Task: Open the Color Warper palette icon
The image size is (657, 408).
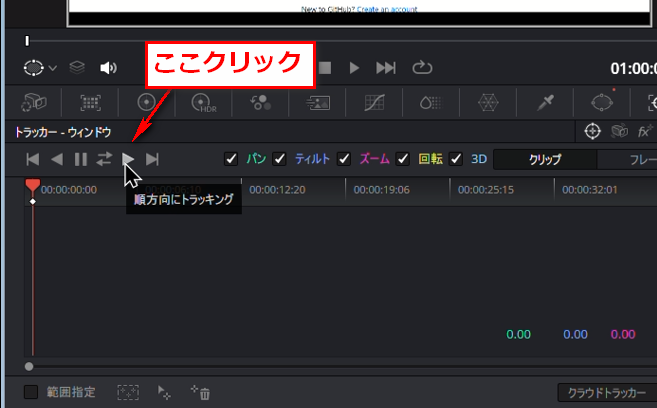Action: (488, 102)
